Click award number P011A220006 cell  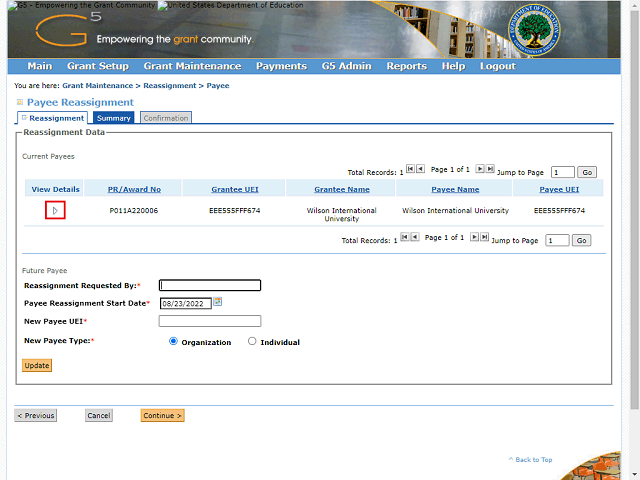pos(134,211)
